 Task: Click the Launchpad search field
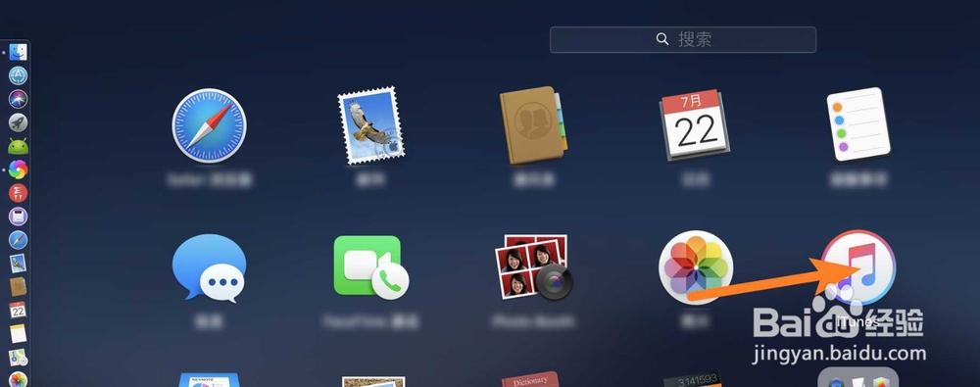(x=682, y=39)
